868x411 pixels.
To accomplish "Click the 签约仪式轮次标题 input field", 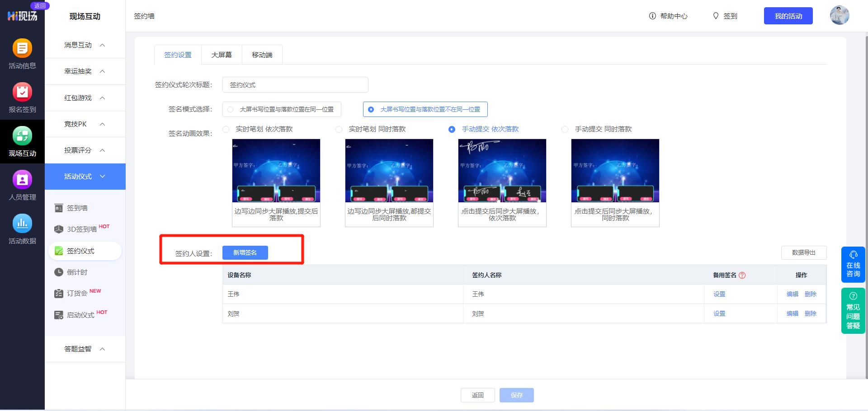I will coord(295,84).
